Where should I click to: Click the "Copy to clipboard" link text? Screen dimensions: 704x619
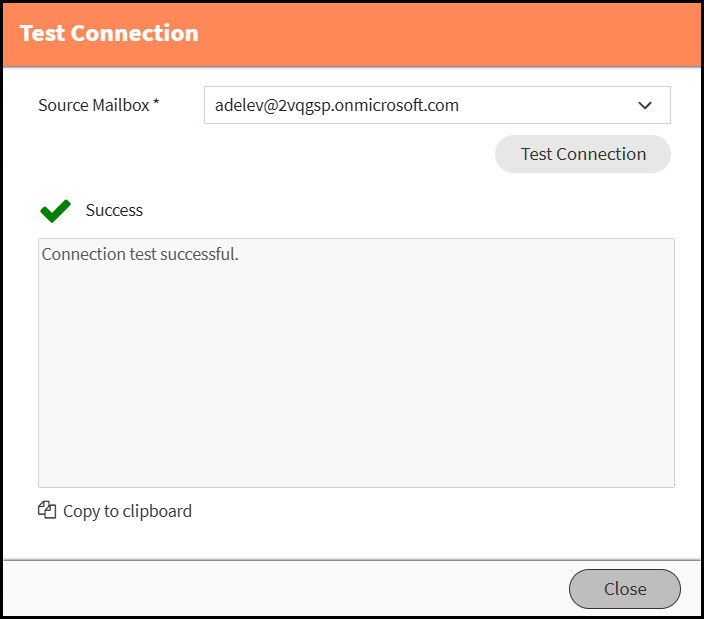127,511
